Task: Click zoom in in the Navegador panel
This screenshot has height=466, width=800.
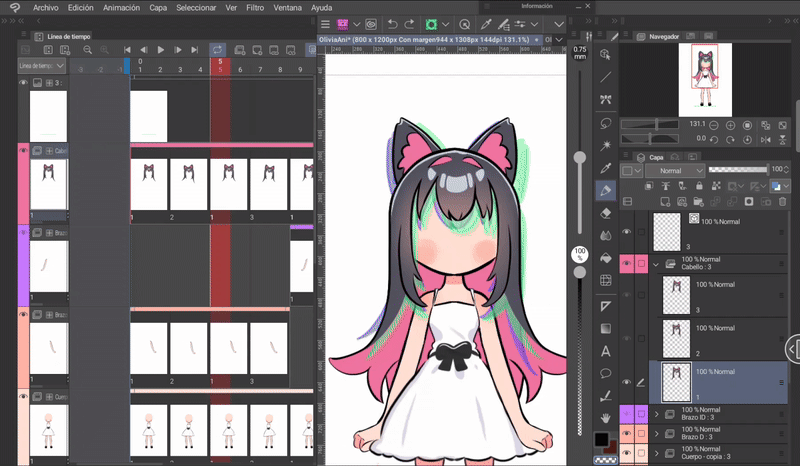Action: 731,125
